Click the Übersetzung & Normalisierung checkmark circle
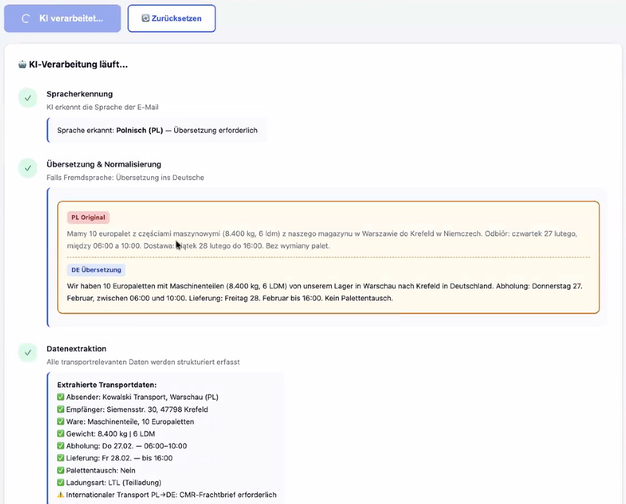 [28, 168]
